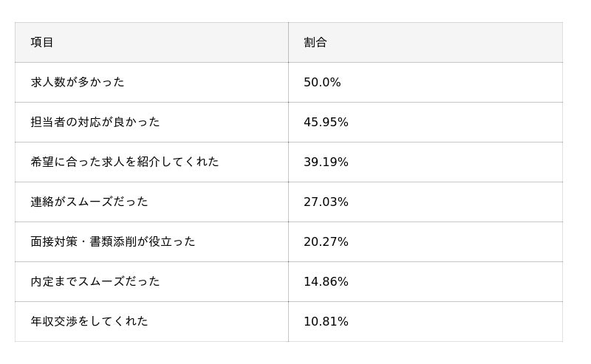591x364 pixels.
Task: Select the 担当者の対応が良かった row label
Action: [95, 123]
